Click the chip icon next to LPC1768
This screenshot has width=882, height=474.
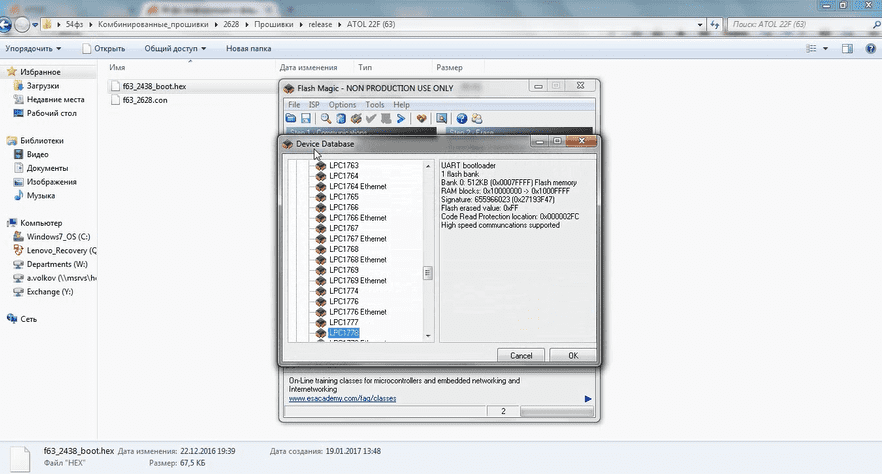[x=321, y=249]
